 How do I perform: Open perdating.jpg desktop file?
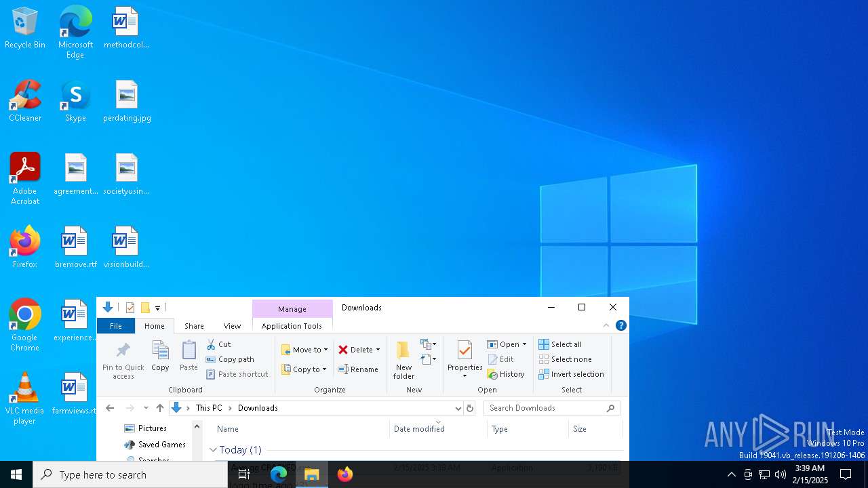pyautogui.click(x=127, y=102)
